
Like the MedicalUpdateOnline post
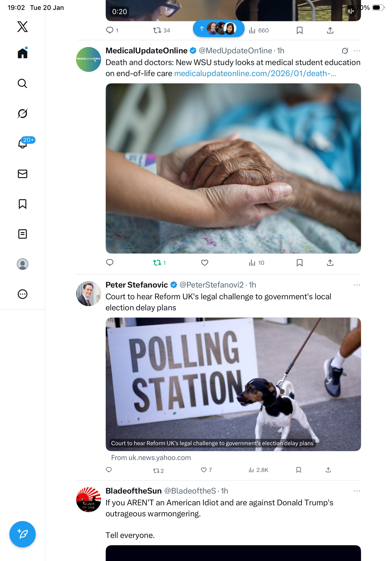(204, 263)
